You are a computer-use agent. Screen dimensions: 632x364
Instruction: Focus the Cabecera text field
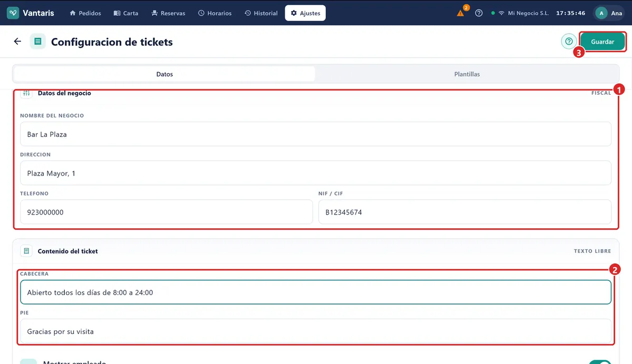[x=315, y=292]
